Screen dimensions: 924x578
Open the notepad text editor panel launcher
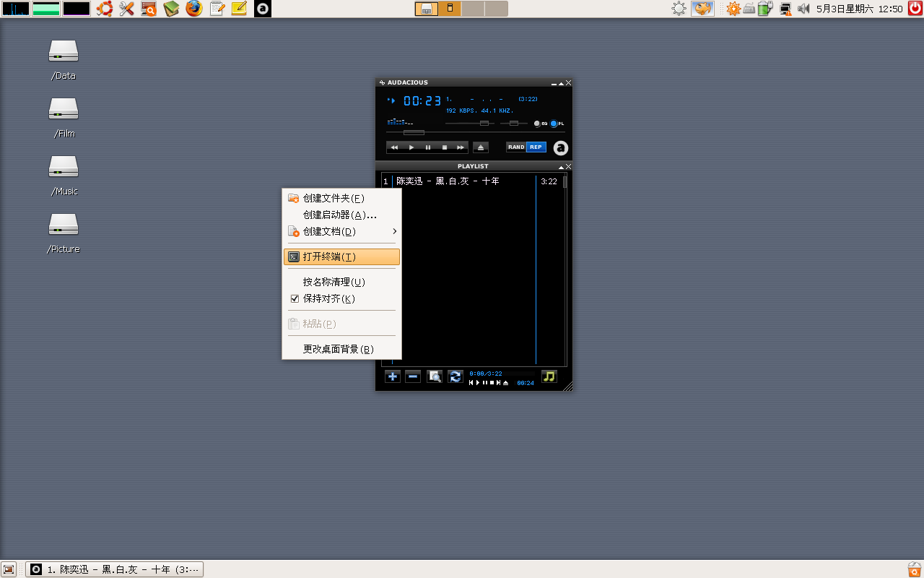pyautogui.click(x=217, y=9)
